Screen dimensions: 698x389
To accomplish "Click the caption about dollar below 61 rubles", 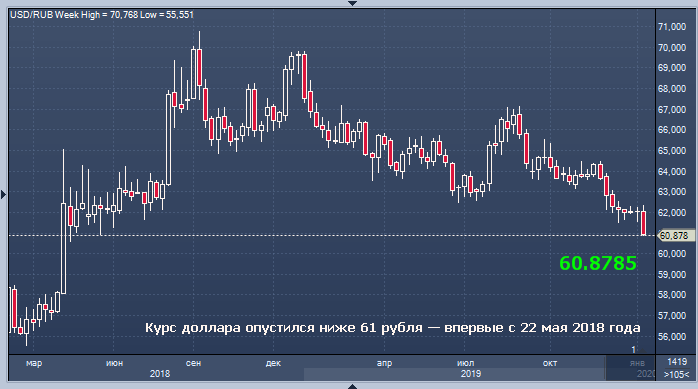I will pos(393,328).
